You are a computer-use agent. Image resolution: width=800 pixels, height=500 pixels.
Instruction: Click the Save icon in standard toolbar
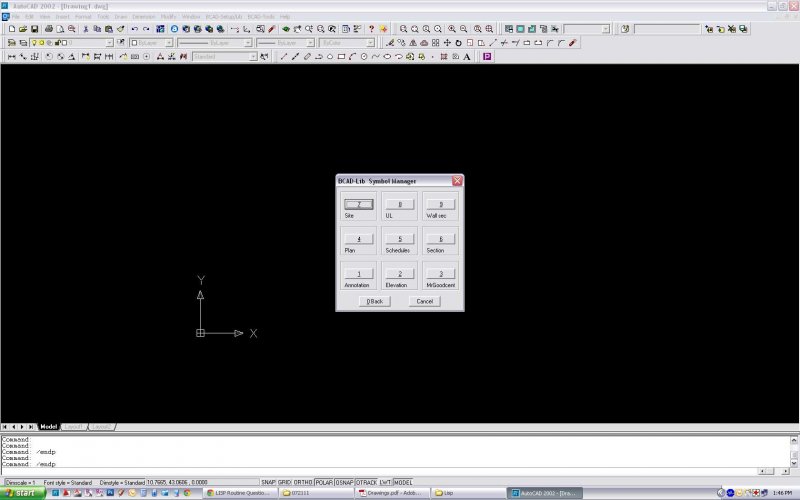pyautogui.click(x=35, y=29)
